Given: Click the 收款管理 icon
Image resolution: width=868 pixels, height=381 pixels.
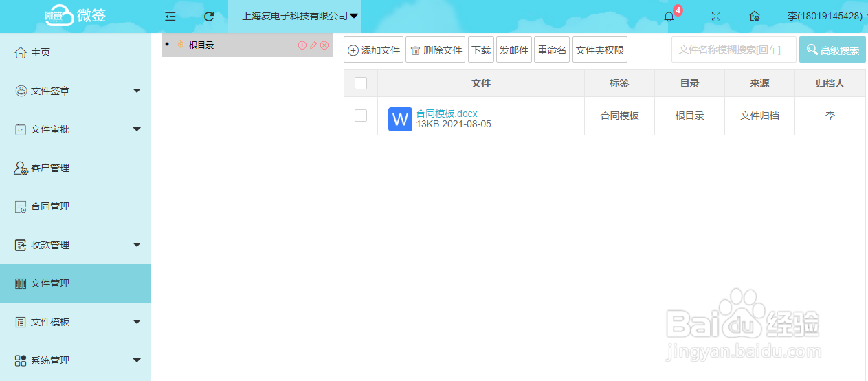Looking at the screenshot, I should 21,245.
